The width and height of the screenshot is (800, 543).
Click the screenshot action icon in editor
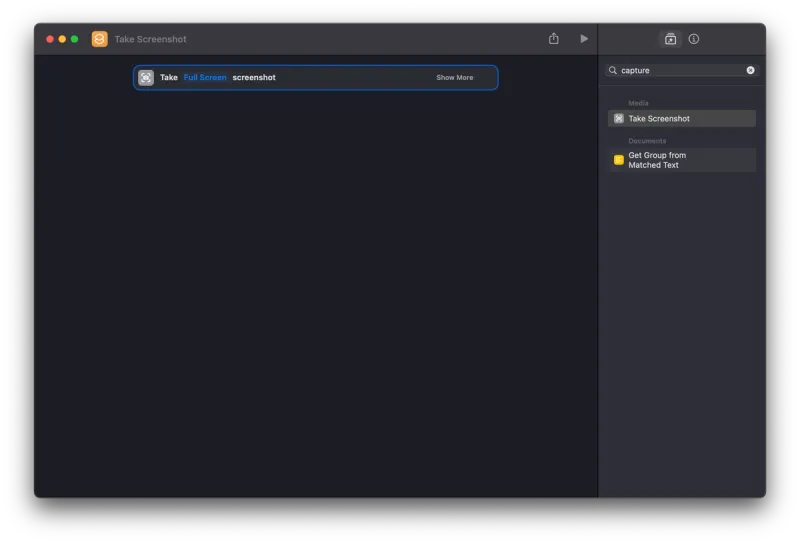[146, 78]
